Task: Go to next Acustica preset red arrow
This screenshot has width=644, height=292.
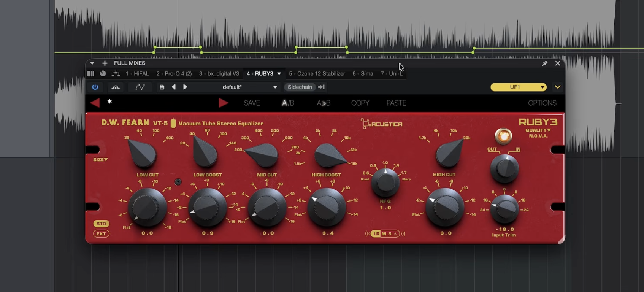Action: click(224, 103)
